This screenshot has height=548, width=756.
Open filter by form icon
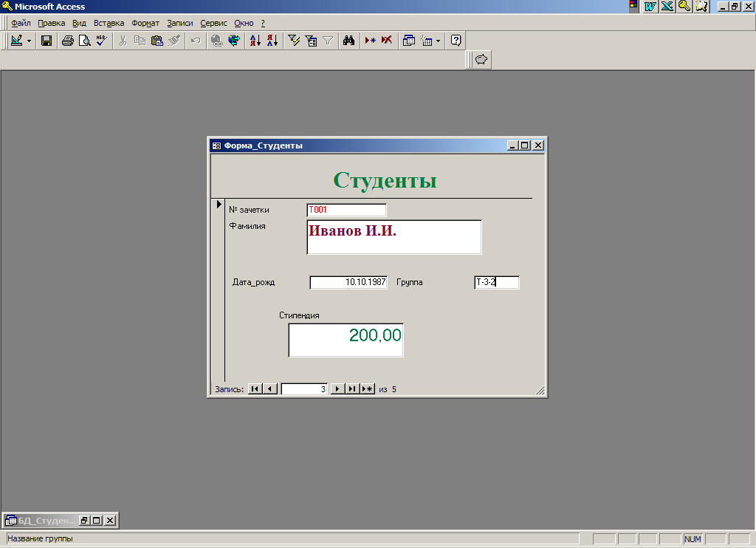pyautogui.click(x=311, y=41)
